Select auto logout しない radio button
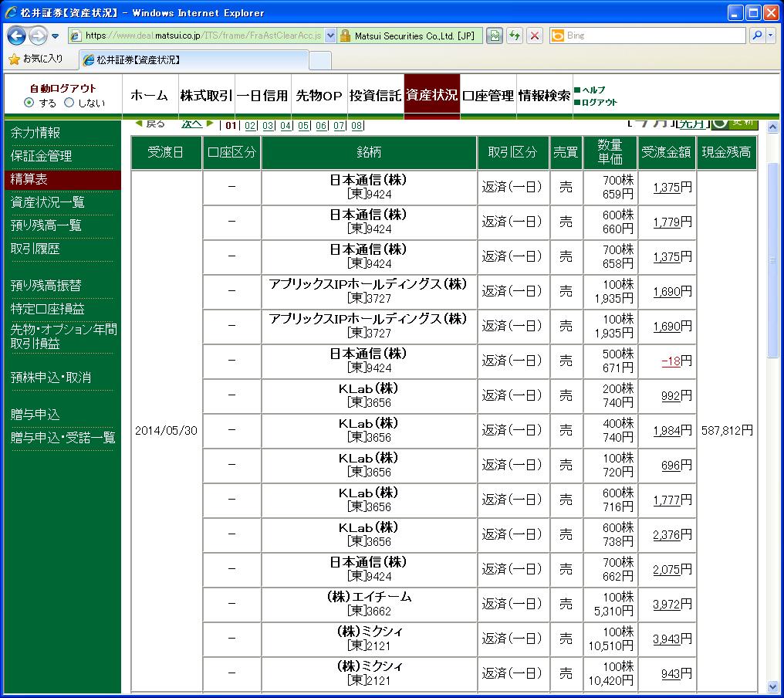 click(69, 103)
